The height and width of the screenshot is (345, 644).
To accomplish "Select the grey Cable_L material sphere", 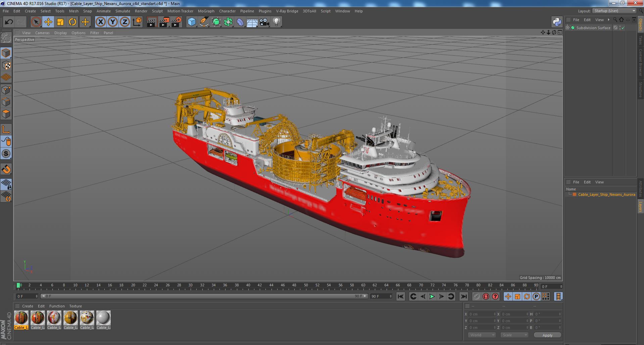I will (103, 318).
